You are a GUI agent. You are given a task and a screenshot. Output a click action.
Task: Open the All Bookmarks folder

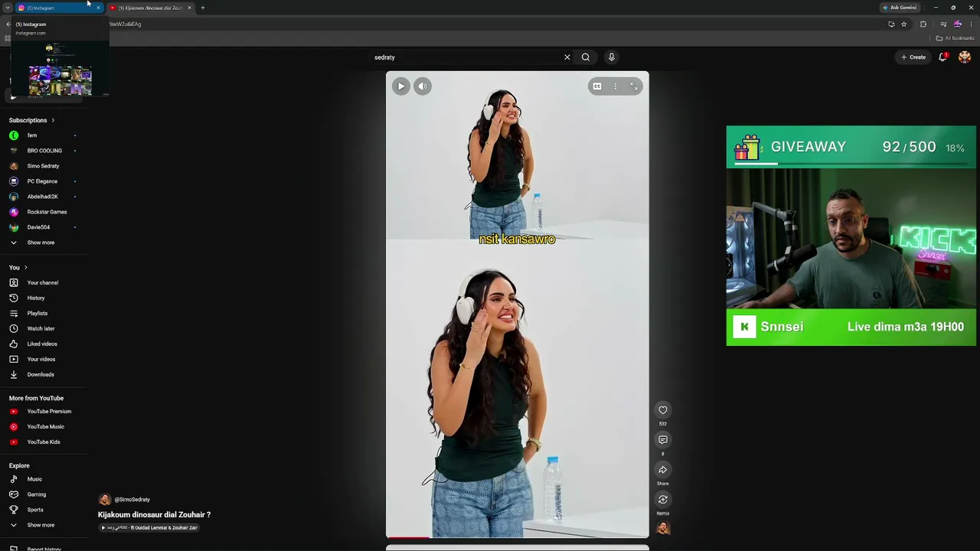click(x=955, y=38)
